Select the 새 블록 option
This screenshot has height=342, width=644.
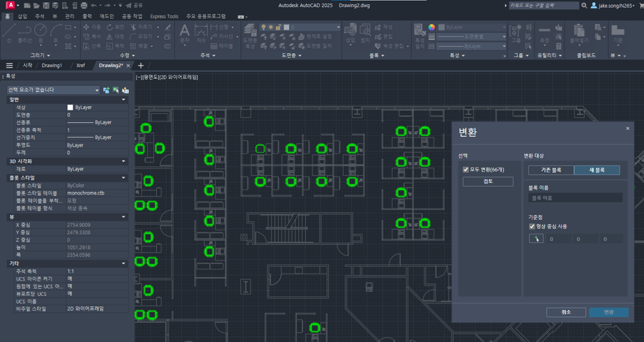(x=597, y=170)
